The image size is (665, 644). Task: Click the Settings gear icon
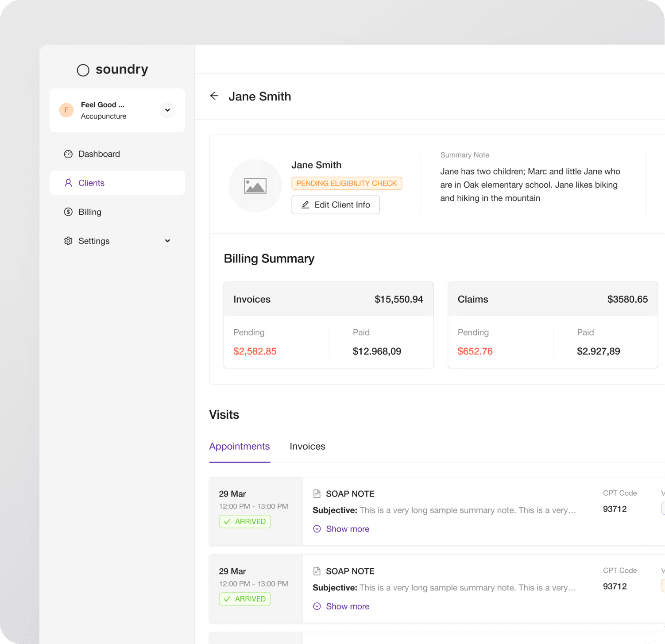pos(68,241)
